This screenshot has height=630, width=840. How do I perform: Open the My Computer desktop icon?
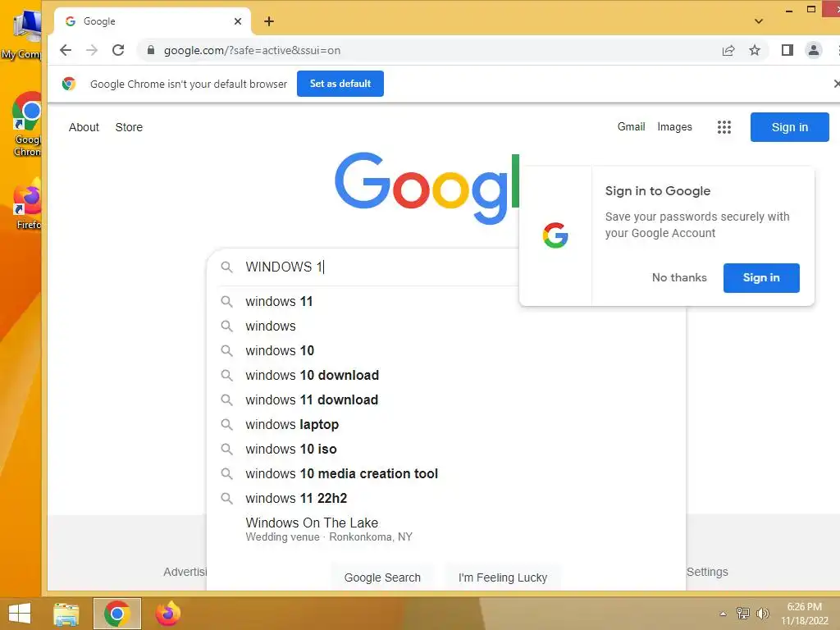[22, 34]
